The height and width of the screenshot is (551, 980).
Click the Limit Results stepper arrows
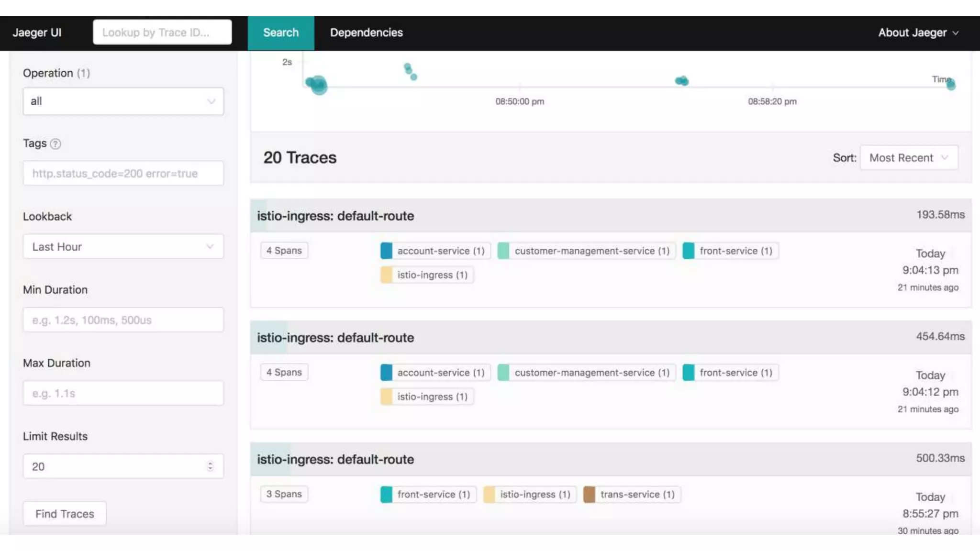click(x=210, y=466)
